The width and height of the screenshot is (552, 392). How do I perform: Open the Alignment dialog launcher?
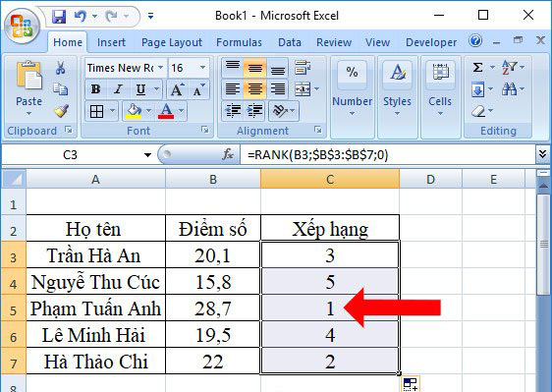pyautogui.click(x=318, y=130)
